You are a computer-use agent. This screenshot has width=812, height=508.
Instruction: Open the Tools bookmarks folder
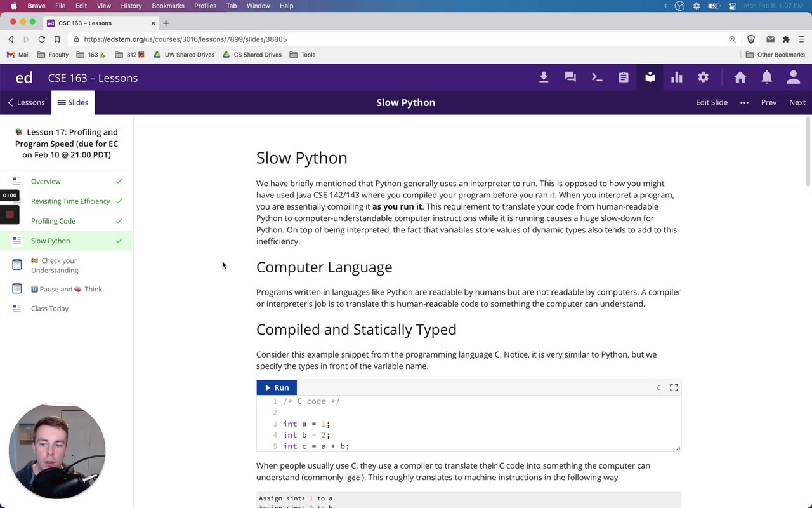[x=302, y=55]
